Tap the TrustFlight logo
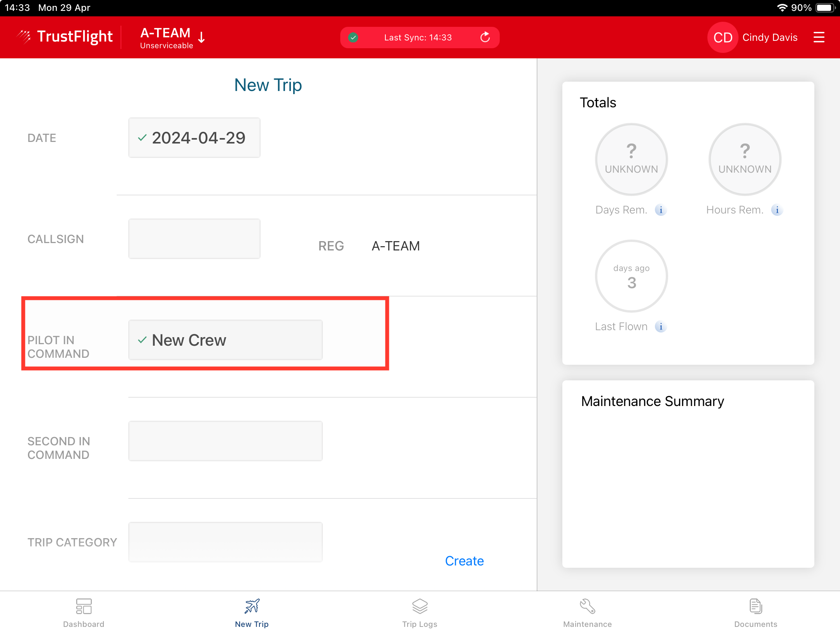 tap(65, 37)
